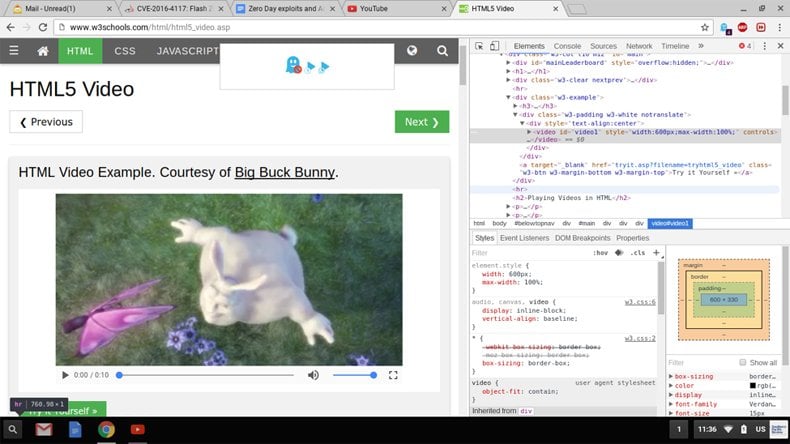Open the DOM Breakpoints tab

click(582, 238)
